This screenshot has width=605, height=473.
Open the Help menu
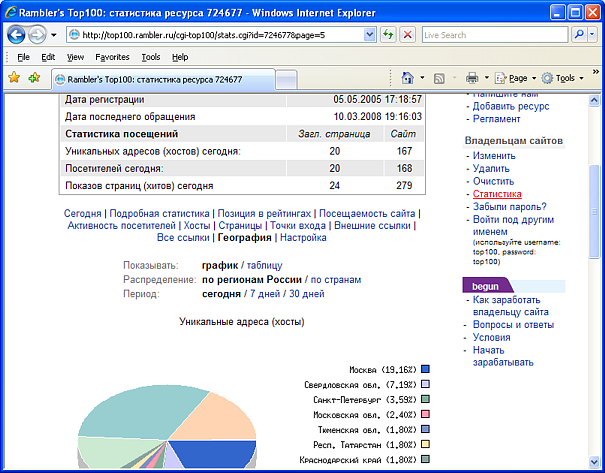point(180,57)
